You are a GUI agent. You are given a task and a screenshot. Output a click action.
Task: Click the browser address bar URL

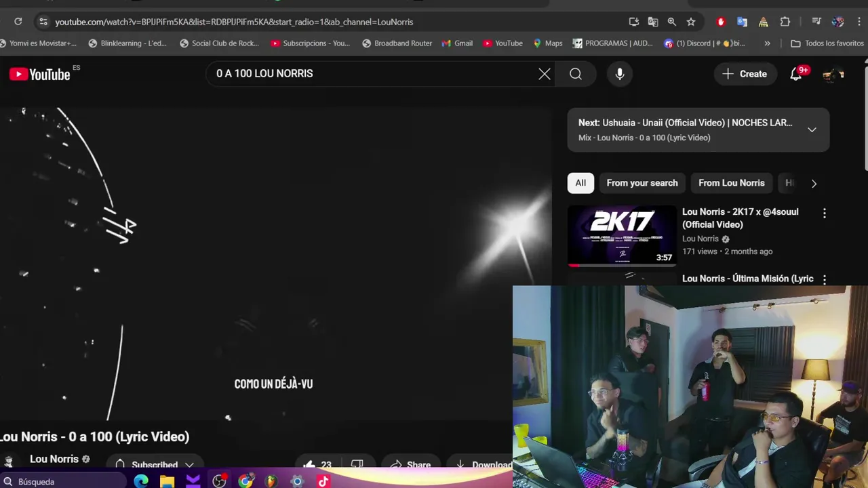pyautogui.click(x=234, y=22)
